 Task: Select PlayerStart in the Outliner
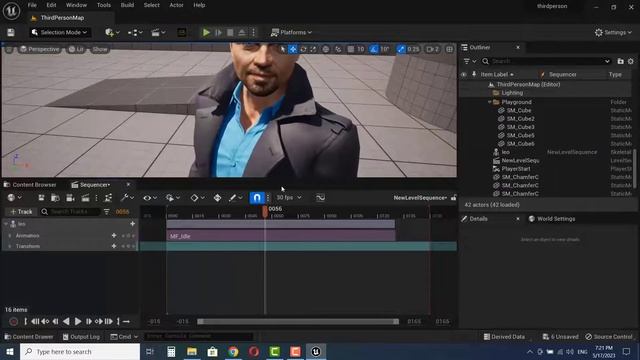516,169
